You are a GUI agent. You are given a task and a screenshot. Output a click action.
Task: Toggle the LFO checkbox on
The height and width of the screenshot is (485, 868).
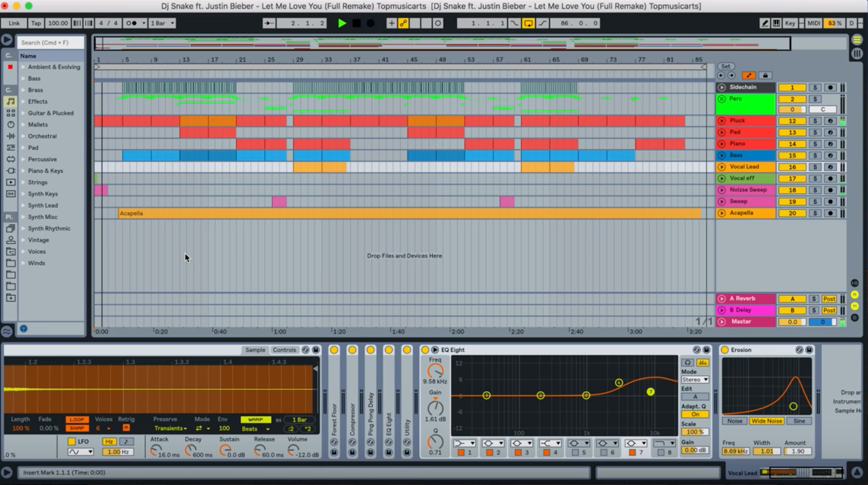[71, 441]
